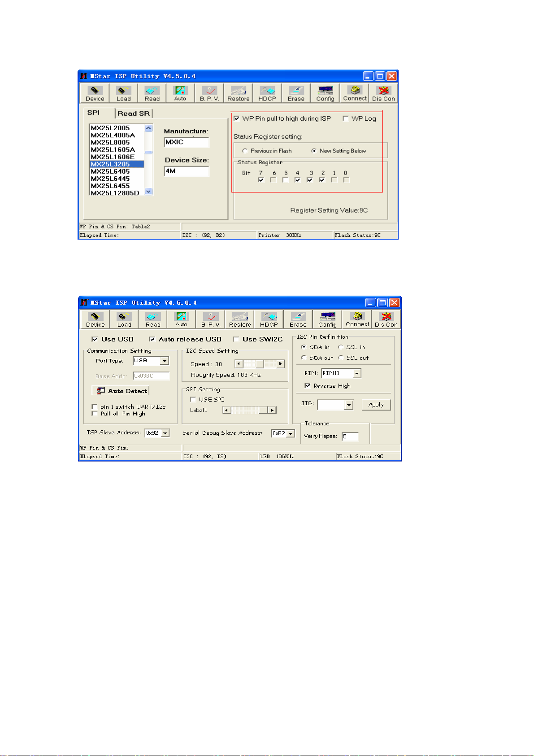This screenshot has height=756, width=534.
Task: Click the Auto Detect button
Action: coord(121,391)
